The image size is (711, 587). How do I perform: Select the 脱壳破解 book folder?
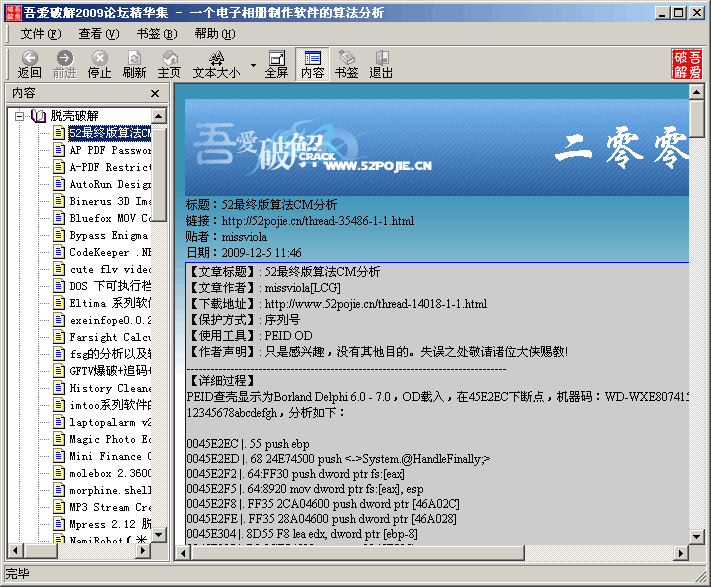click(x=74, y=116)
